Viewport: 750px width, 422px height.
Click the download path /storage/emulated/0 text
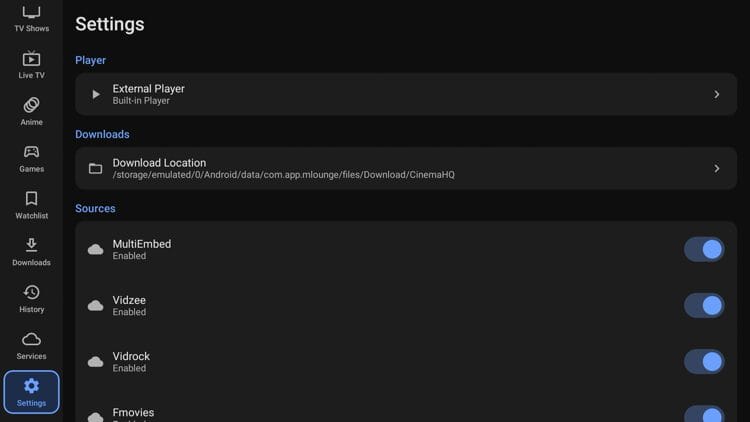[283, 175]
